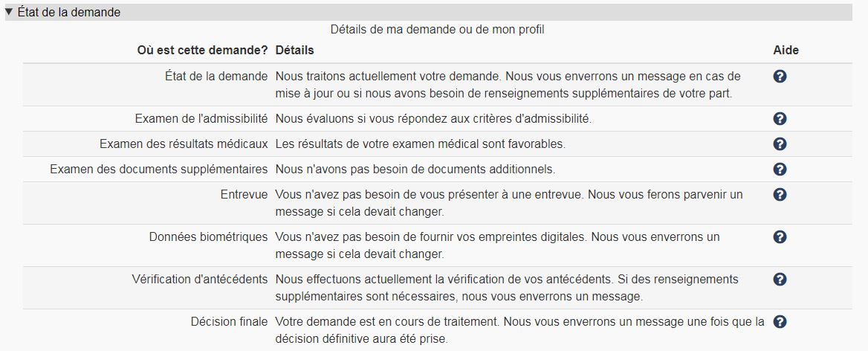Show help for Données biométriques
This screenshot has height=351, width=868.
coord(780,236)
